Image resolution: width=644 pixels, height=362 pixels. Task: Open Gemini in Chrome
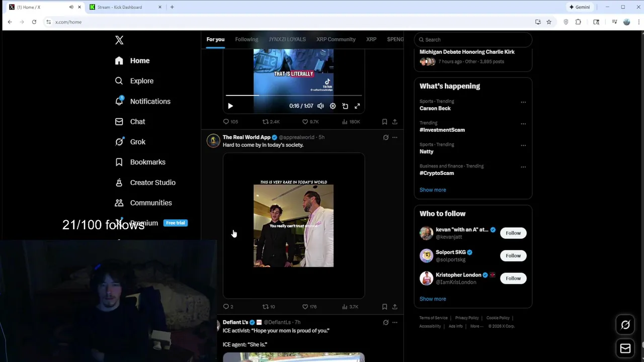coord(580,7)
